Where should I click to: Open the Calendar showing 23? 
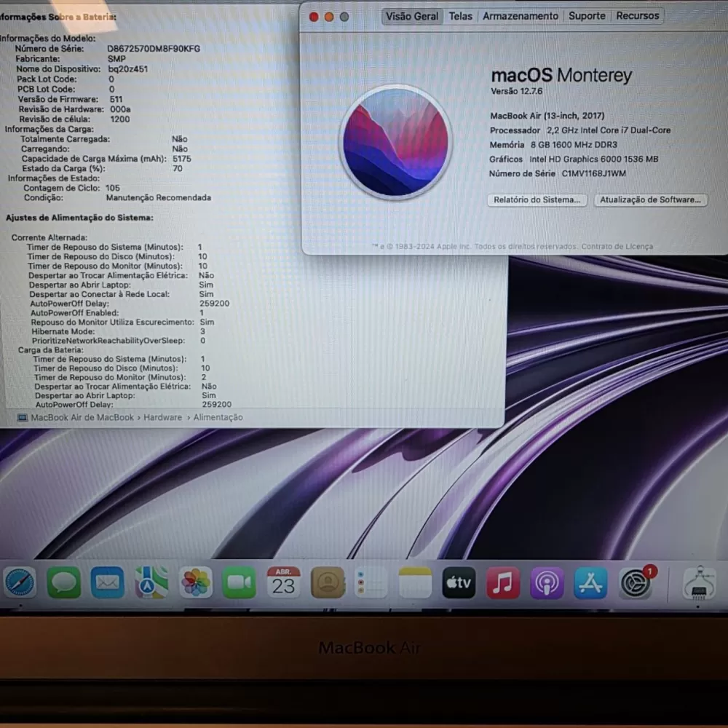click(x=283, y=582)
